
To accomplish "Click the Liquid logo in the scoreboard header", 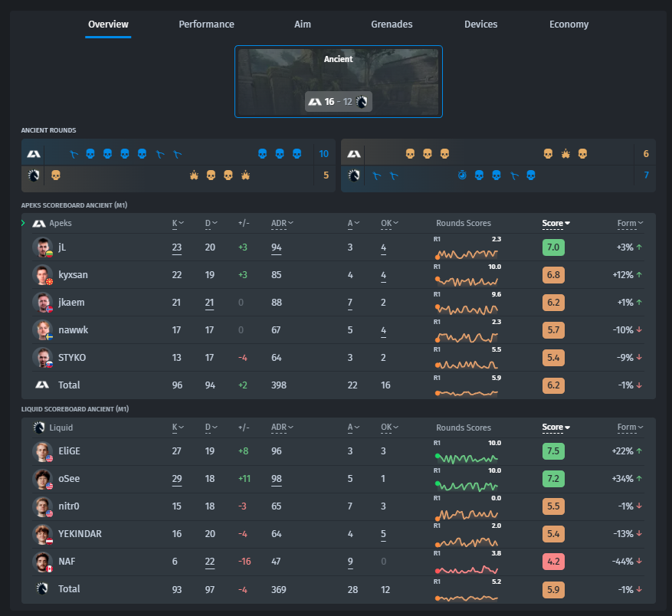I will pyautogui.click(x=39, y=428).
